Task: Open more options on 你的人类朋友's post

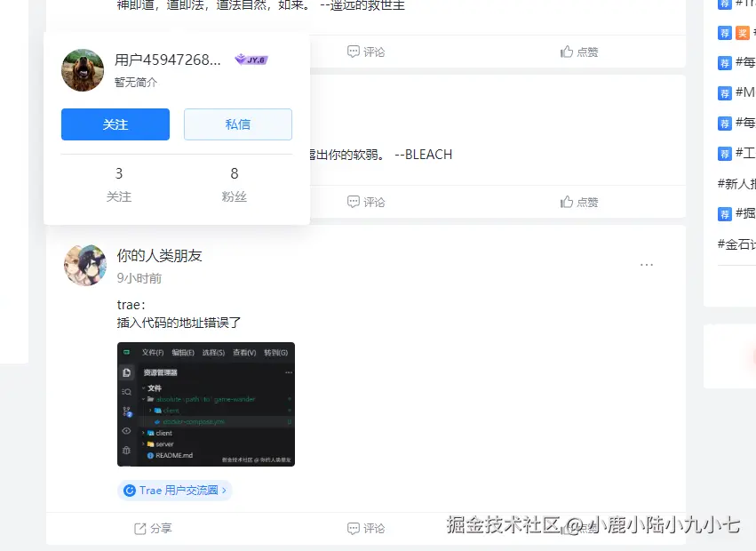Action: point(646,263)
